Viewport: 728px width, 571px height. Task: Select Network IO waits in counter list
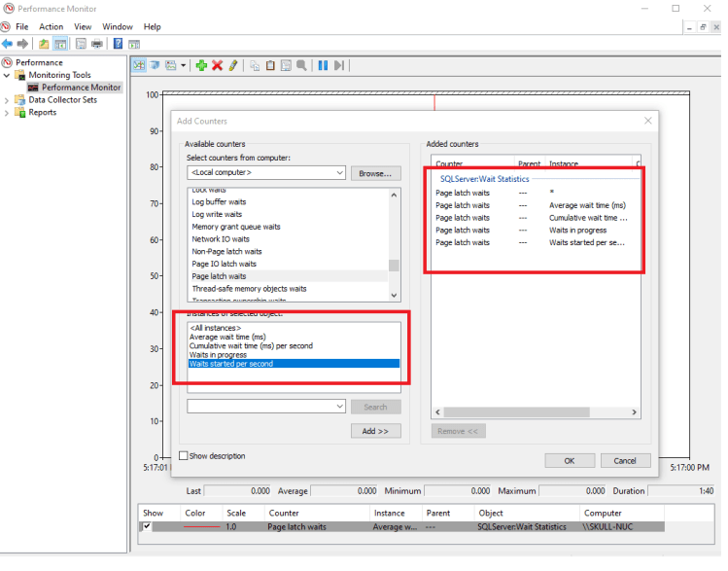(x=221, y=239)
